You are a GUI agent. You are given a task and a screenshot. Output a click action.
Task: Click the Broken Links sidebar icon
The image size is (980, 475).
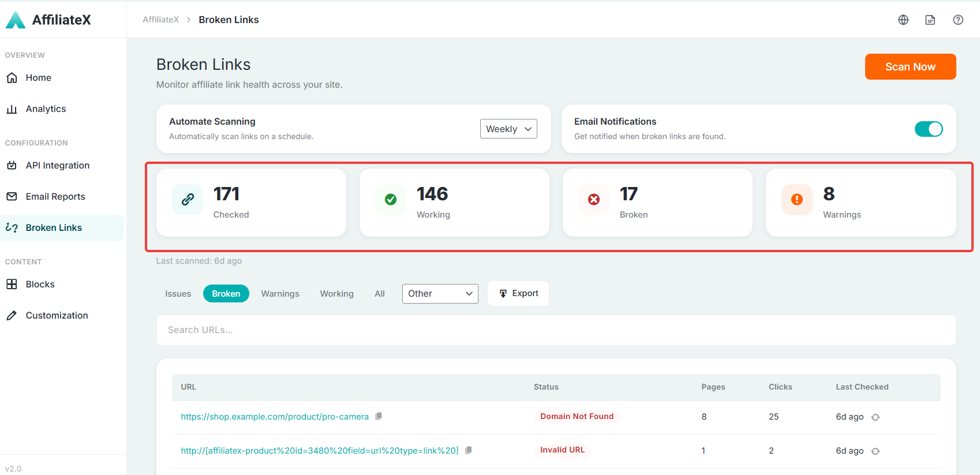tap(12, 227)
